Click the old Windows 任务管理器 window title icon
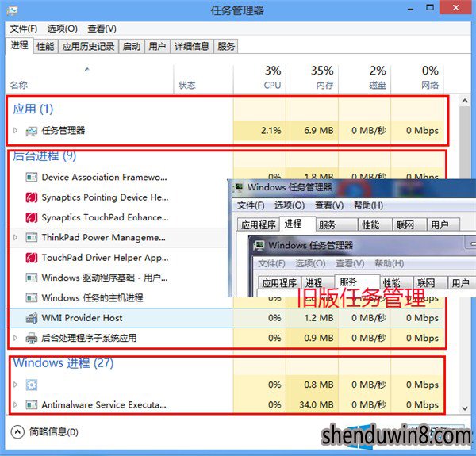 (x=238, y=187)
